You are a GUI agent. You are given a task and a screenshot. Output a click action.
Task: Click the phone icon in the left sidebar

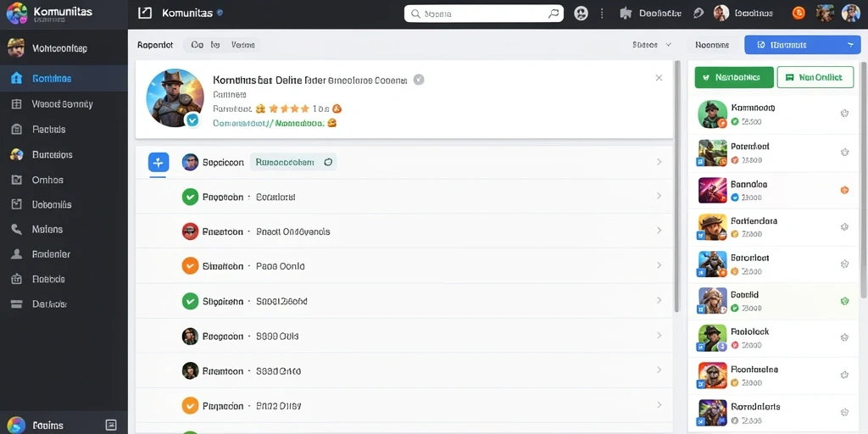(17, 229)
